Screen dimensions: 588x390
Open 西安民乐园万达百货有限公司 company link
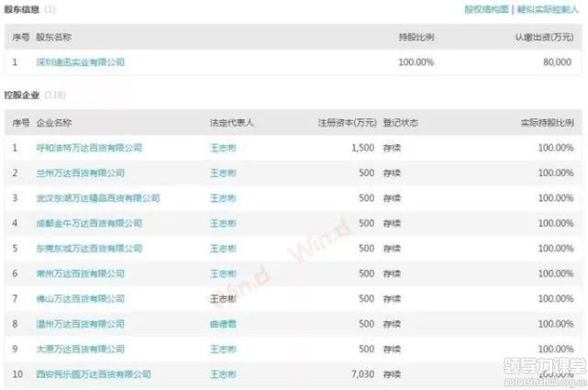pos(94,373)
